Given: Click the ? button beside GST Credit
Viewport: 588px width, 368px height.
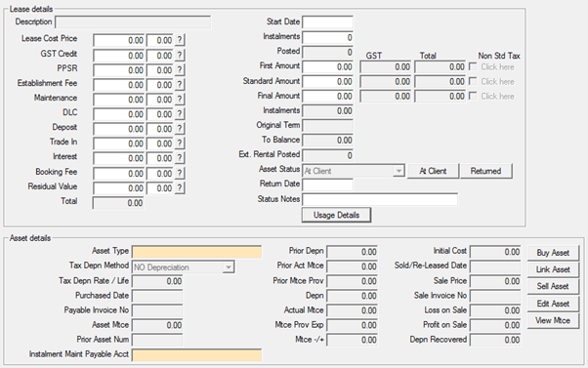Looking at the screenshot, I should pyautogui.click(x=180, y=55).
